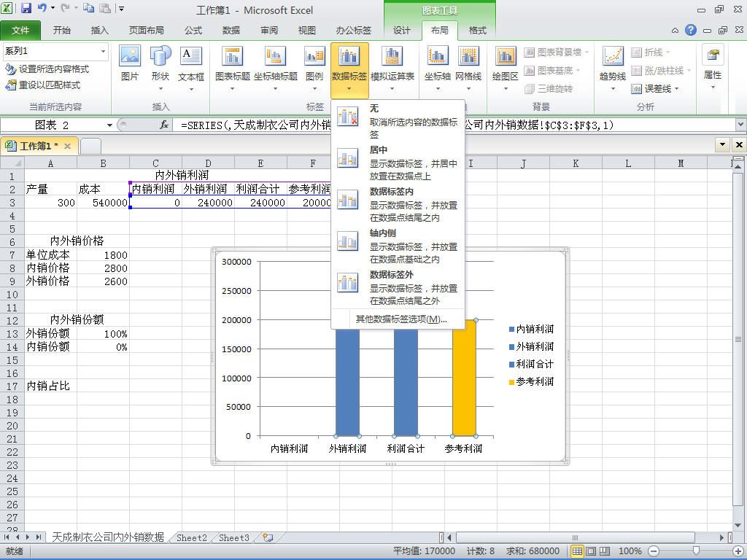Click the 100% zoom level

[630, 551]
